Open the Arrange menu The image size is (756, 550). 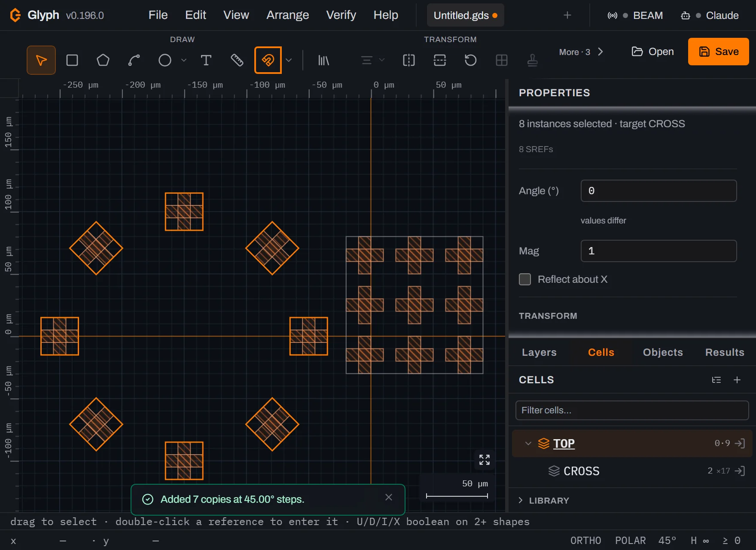point(287,15)
